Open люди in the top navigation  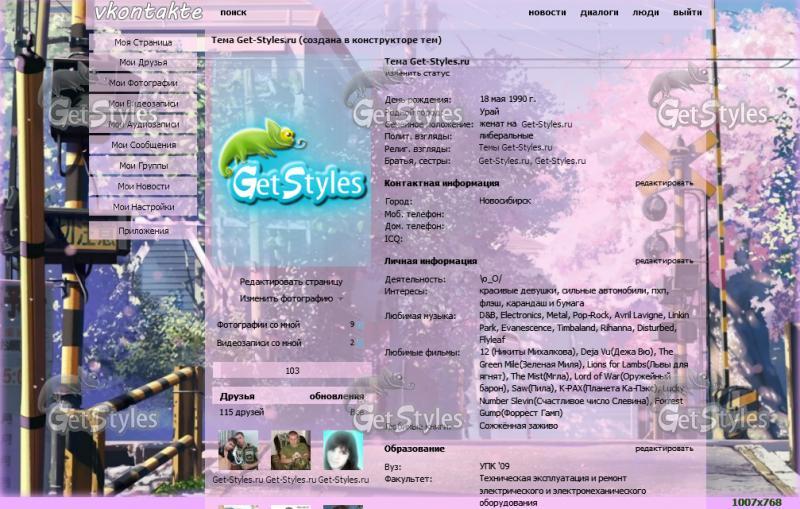(x=645, y=12)
